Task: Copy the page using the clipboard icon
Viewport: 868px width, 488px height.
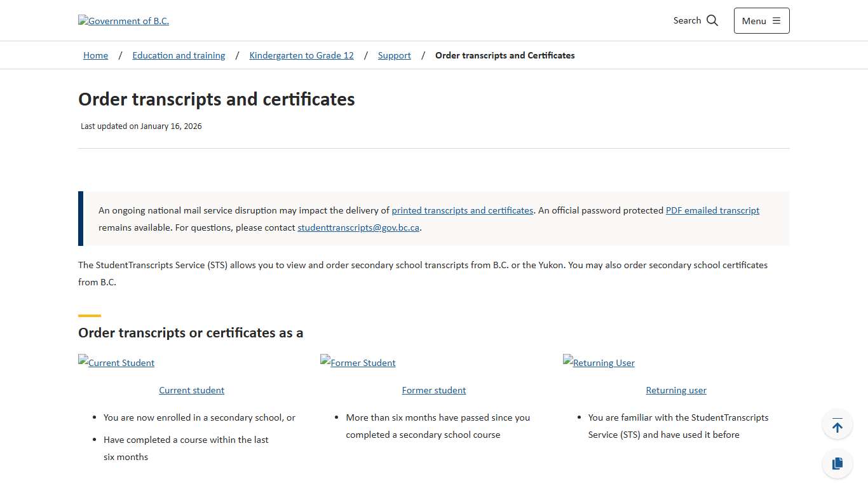Action: tap(837, 463)
